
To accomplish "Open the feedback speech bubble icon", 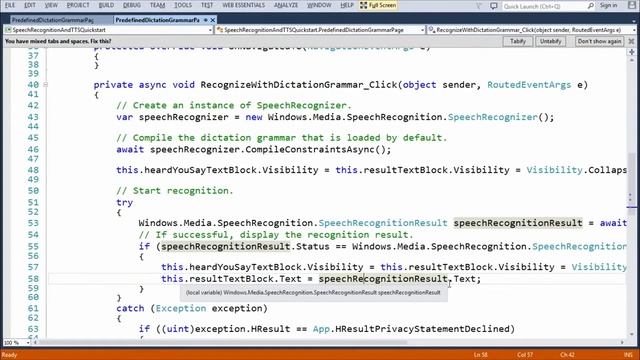I will tap(493, 6).
